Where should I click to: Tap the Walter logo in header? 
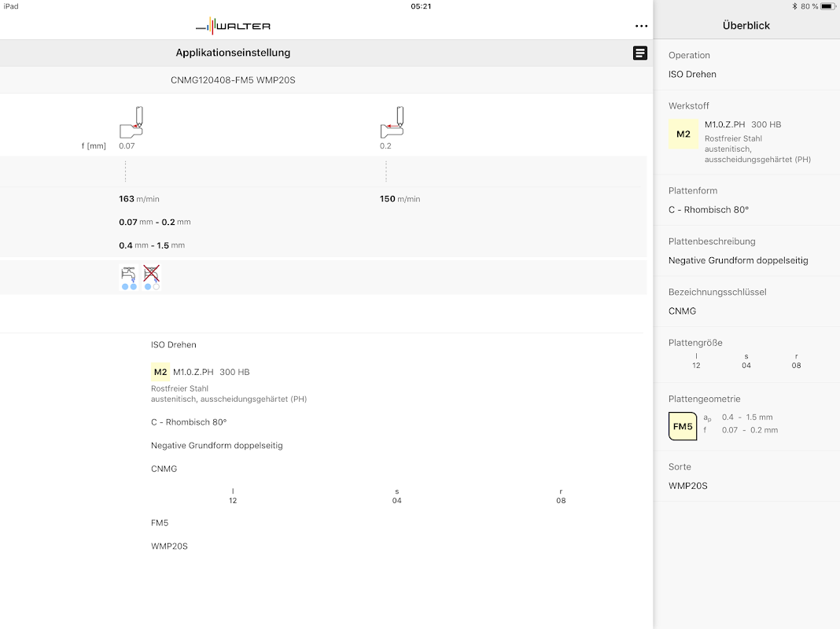tap(233, 26)
